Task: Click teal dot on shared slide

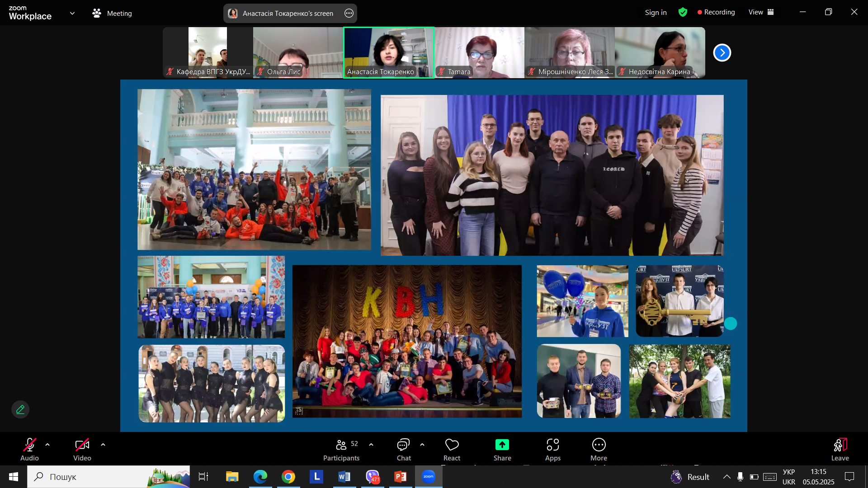Action: pos(731,324)
